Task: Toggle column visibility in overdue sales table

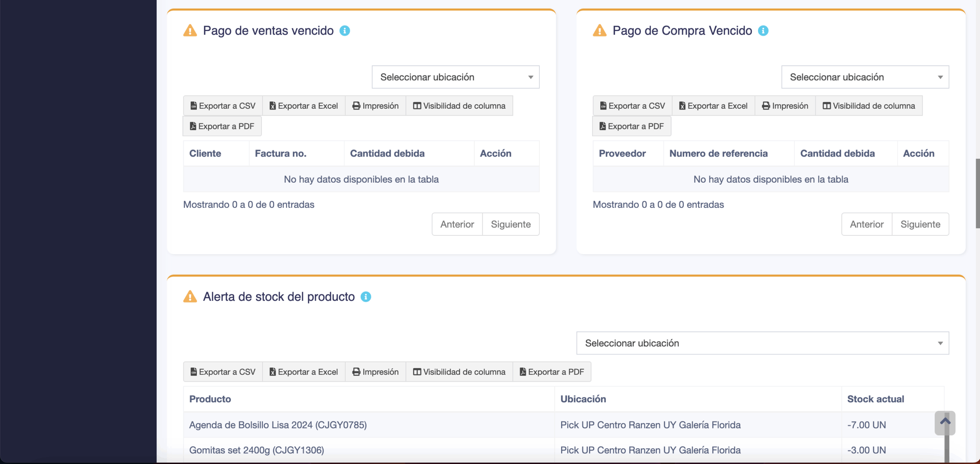Action: [459, 106]
